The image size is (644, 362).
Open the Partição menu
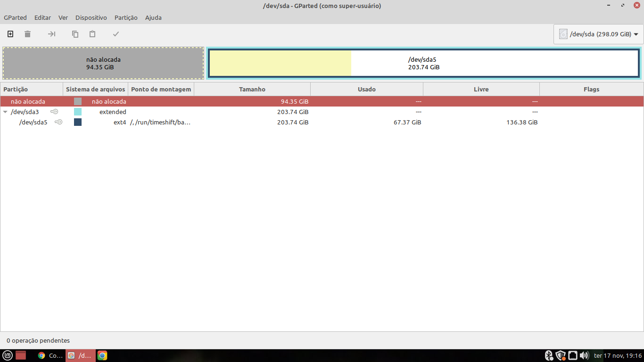point(126,17)
